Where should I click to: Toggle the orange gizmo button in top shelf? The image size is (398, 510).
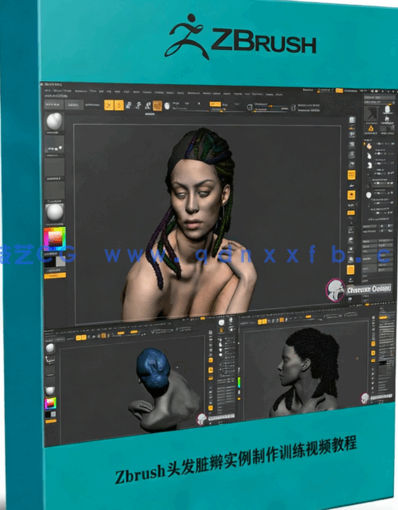(x=157, y=106)
